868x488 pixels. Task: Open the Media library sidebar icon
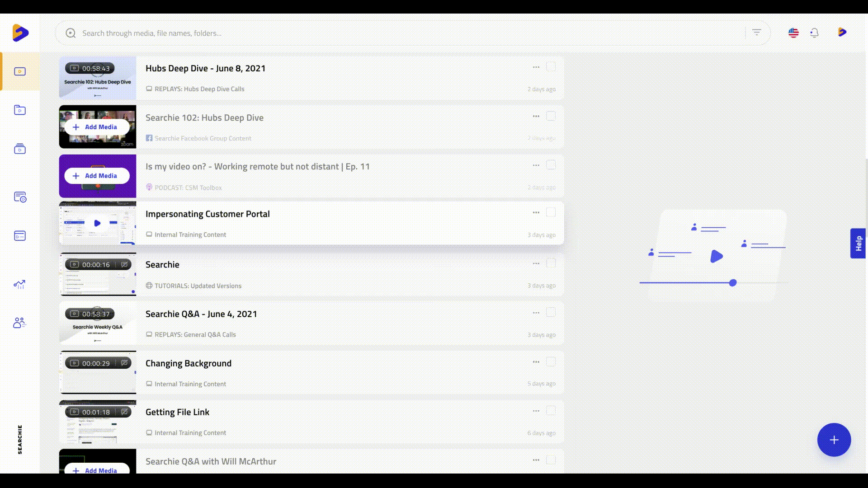tap(20, 71)
